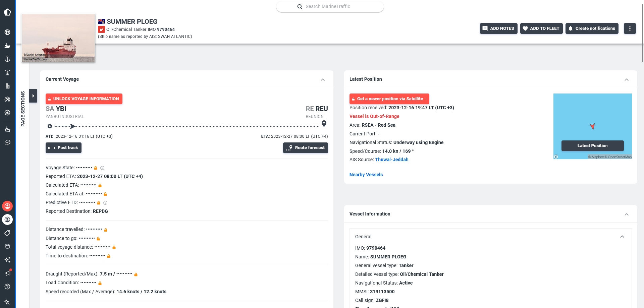Click the MMSI 319113500 value
This screenshot has height=308, width=644.
(x=382, y=292)
